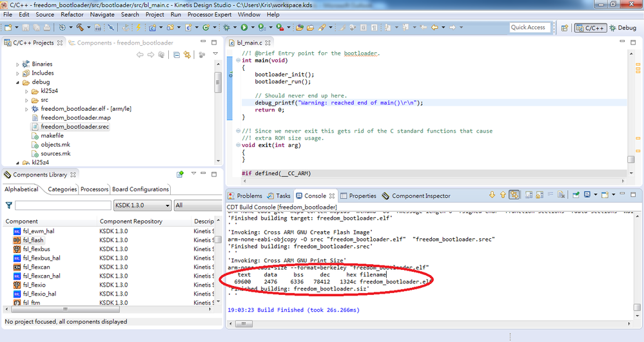Click the console Previous error up arrow
Viewport: 644px width, 342px height.
coord(503,195)
